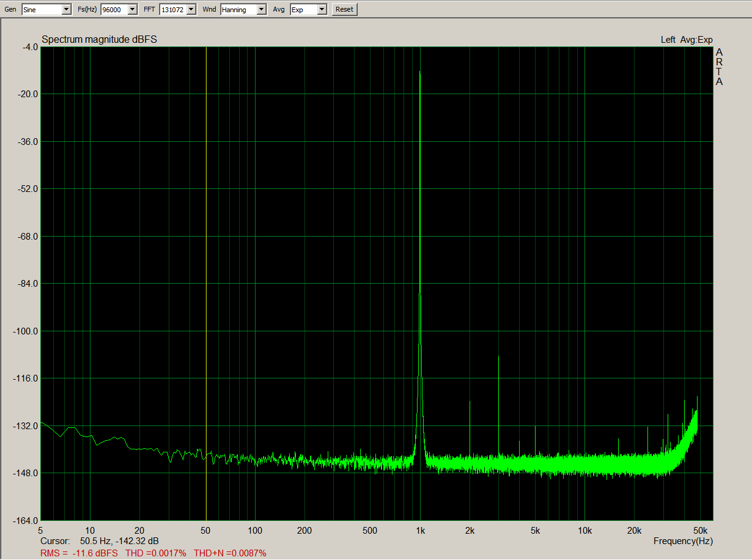This screenshot has height=560, width=752.
Task: Click the 3k harmonic spike in plot
Action: (x=498, y=405)
